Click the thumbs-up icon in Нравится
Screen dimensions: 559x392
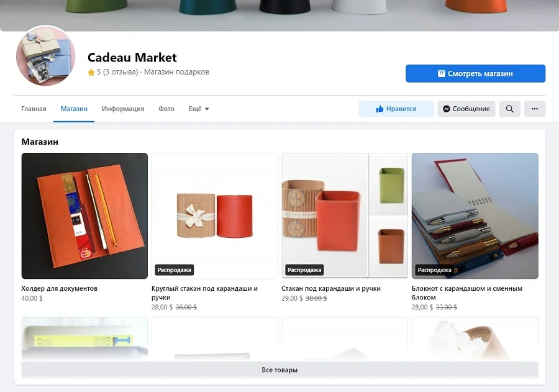(379, 109)
